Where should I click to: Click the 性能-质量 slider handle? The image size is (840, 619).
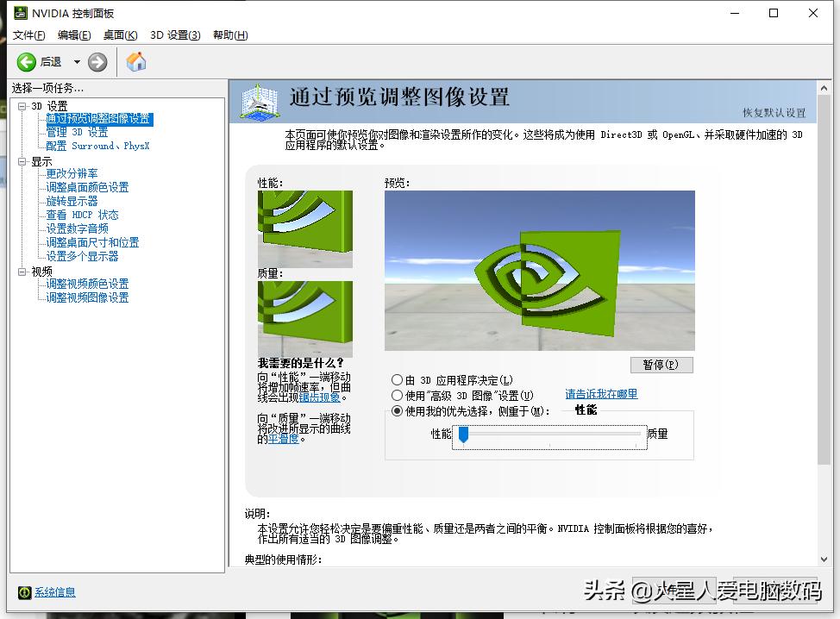[462, 434]
